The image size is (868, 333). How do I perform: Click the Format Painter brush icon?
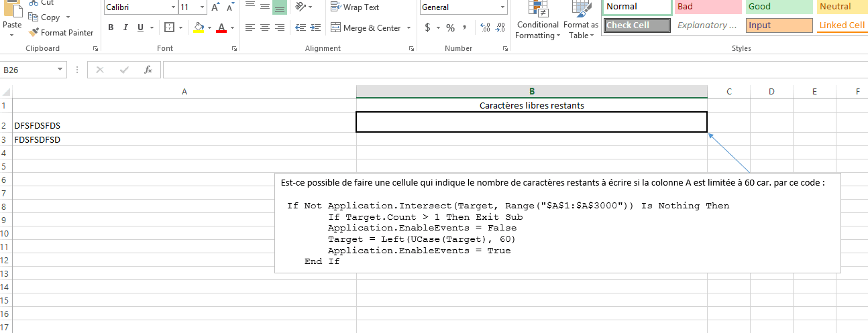coord(34,32)
